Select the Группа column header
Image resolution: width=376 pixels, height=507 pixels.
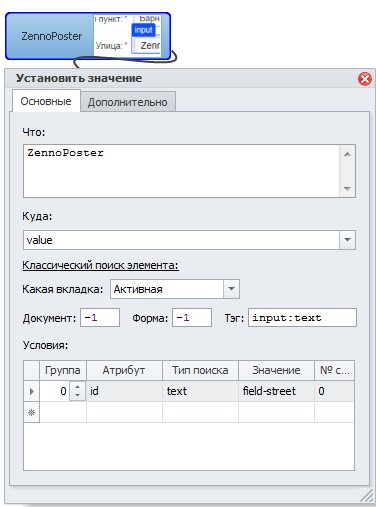63,370
